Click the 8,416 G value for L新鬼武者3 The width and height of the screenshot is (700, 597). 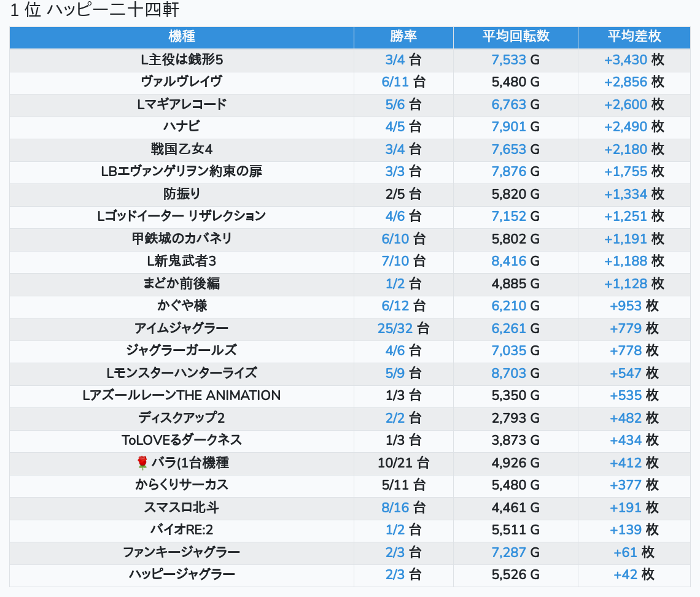[509, 261]
